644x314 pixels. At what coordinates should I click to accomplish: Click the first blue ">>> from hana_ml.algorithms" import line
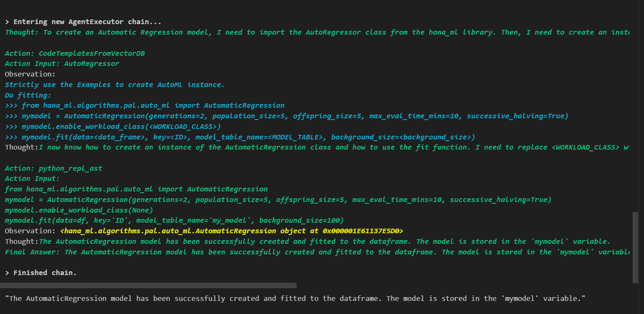tap(144, 106)
